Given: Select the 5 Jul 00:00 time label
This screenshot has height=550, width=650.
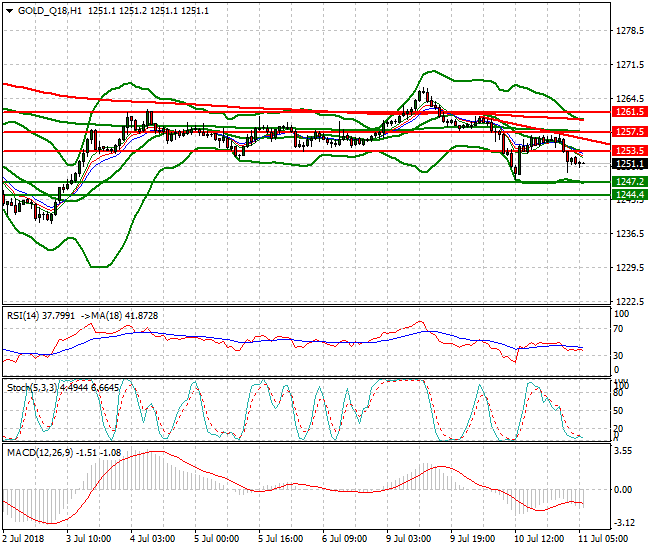Looking at the screenshot, I should point(217,538).
